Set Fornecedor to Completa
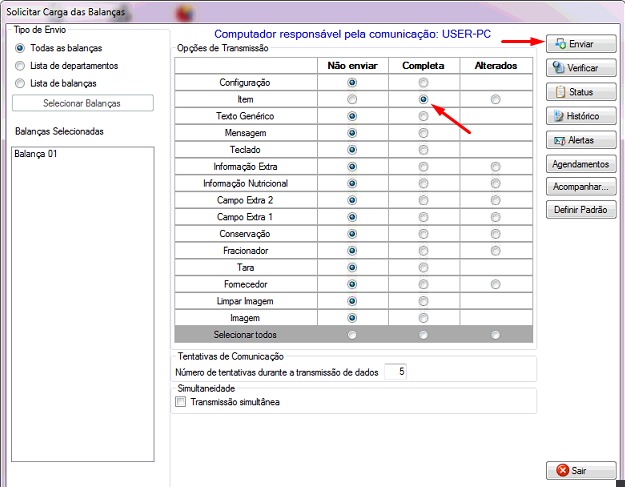 pos(423,284)
